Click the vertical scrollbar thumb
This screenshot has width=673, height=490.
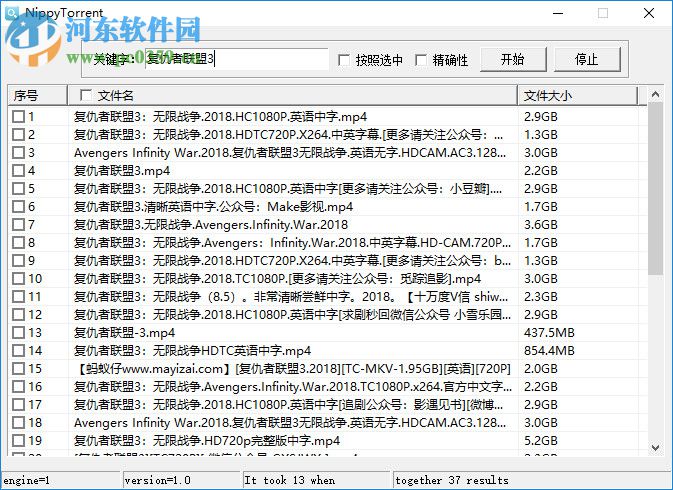pyautogui.click(x=655, y=189)
